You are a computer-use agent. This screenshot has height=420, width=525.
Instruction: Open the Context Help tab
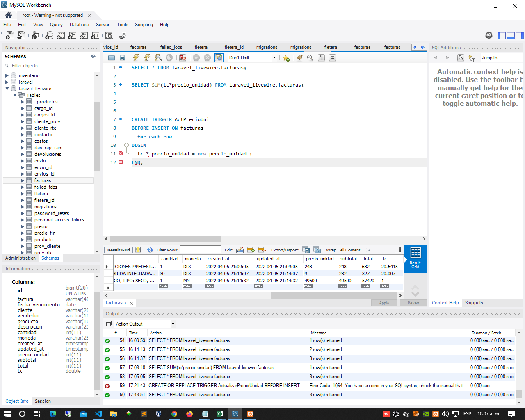[445, 303]
